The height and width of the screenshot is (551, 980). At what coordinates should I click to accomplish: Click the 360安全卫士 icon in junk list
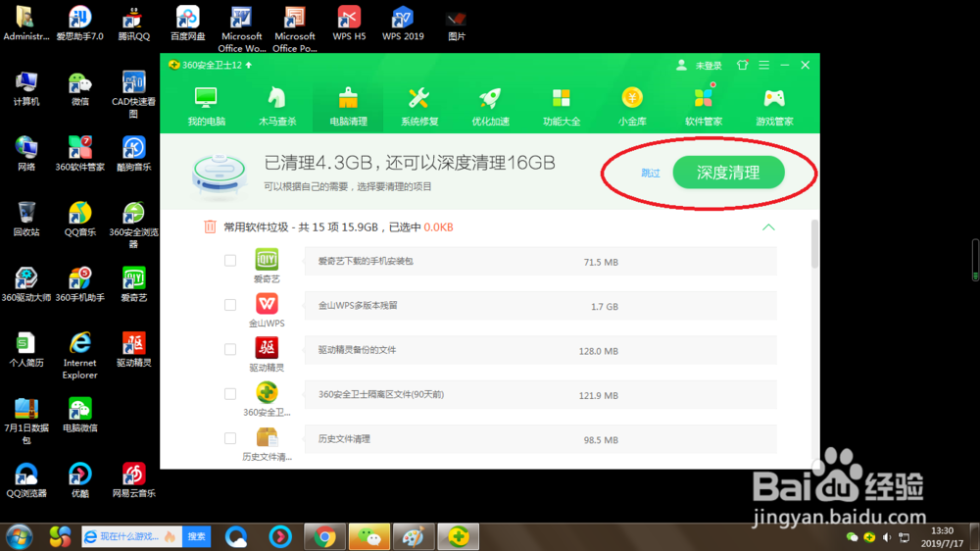pyautogui.click(x=267, y=392)
